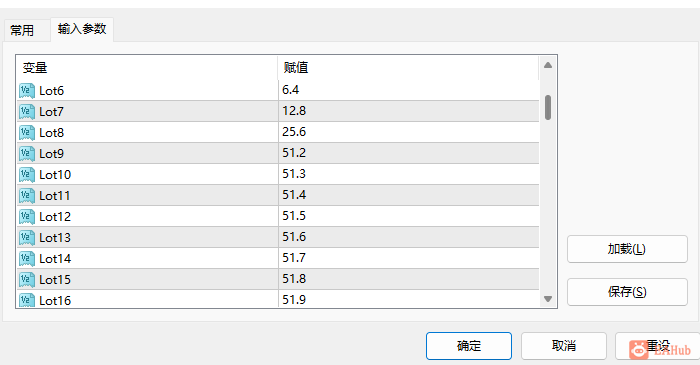Screen dimensions: 700x365
Task: Click the Lot7 variable icon
Action: 27,112
